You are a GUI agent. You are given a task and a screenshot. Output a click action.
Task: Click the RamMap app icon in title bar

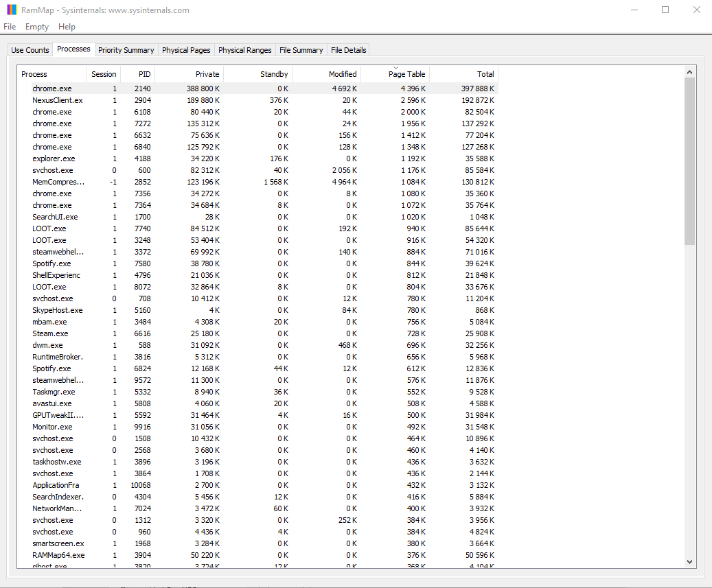coord(12,10)
